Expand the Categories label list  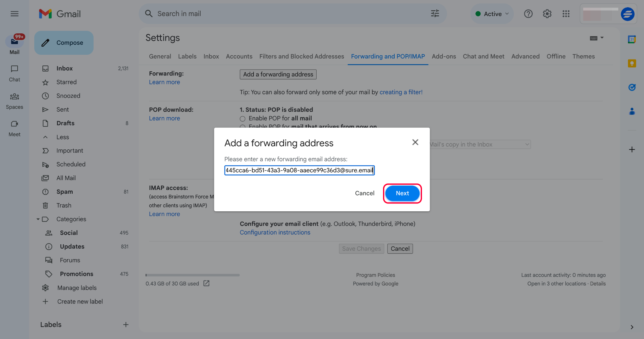tap(38, 219)
